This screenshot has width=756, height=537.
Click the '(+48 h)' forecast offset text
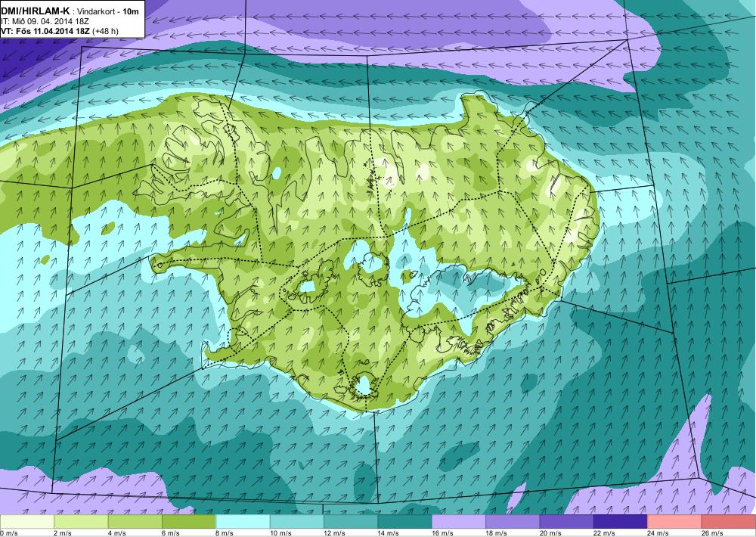click(106, 31)
